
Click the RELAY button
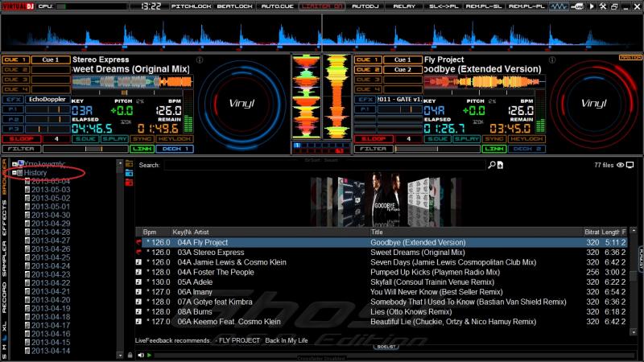click(404, 6)
